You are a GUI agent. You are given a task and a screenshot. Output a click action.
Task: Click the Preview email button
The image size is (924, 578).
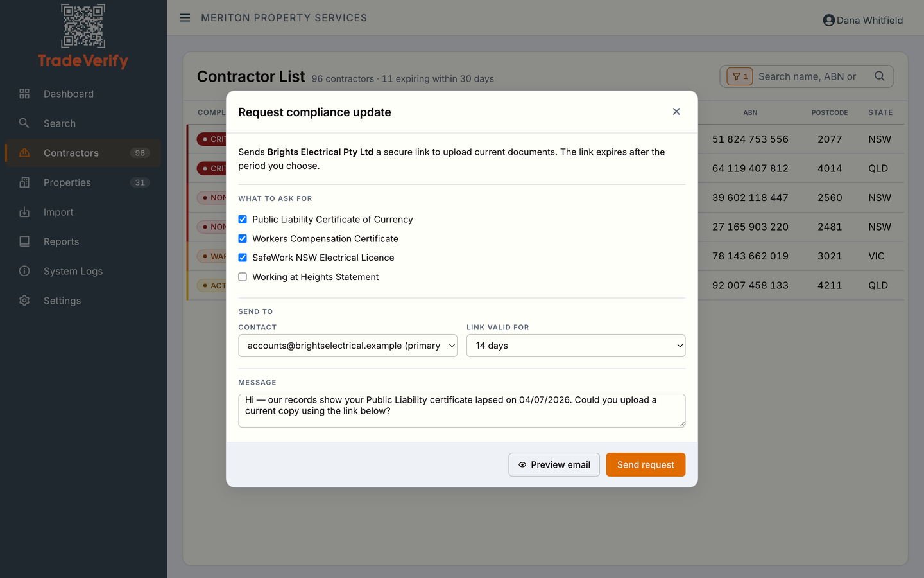tap(554, 465)
